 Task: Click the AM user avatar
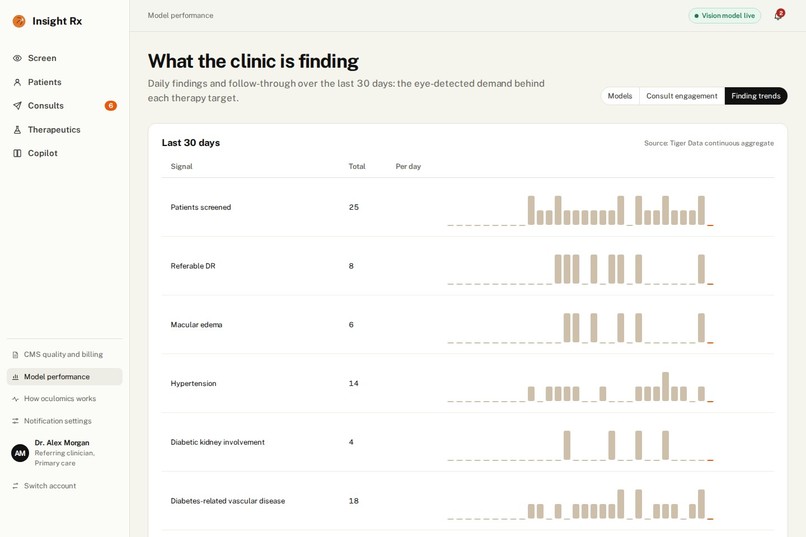[x=20, y=453]
